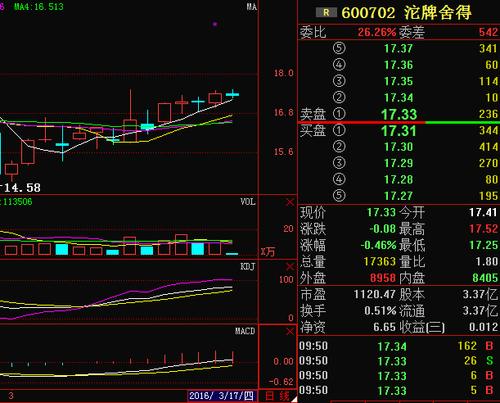Select buy level 5 price 17.27

pos(398,196)
